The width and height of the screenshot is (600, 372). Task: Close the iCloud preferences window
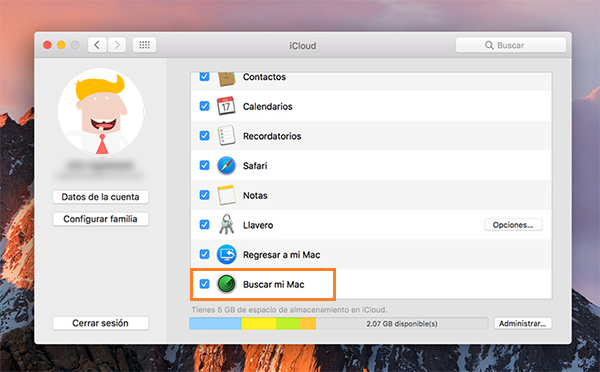click(x=47, y=45)
